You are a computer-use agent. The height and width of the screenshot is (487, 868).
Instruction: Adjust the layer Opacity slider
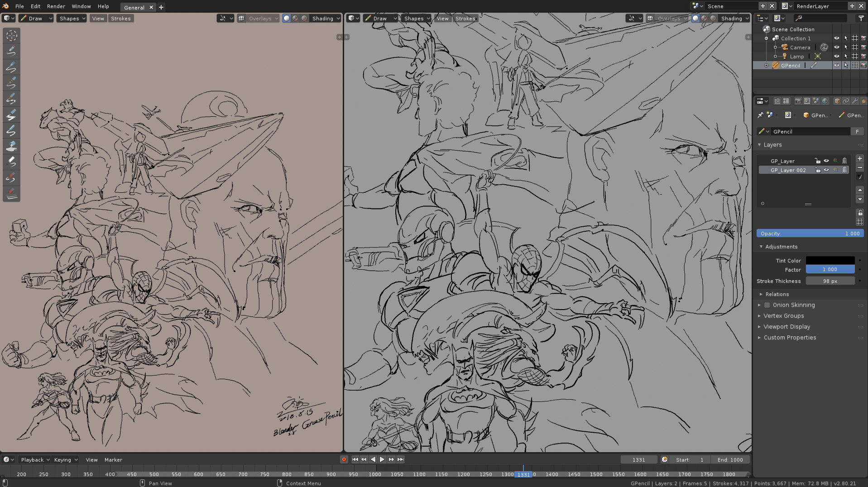(810, 234)
